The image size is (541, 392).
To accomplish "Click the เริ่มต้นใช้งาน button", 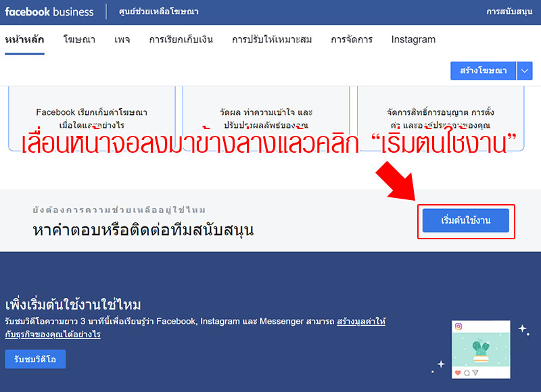I will pos(466,220).
